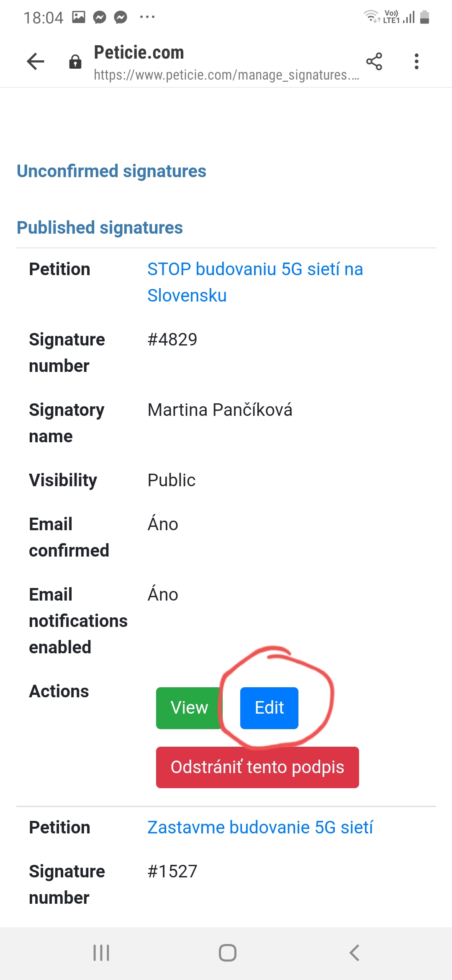The width and height of the screenshot is (452, 980).
Task: Click the blue Edit button
Action: coord(269,708)
